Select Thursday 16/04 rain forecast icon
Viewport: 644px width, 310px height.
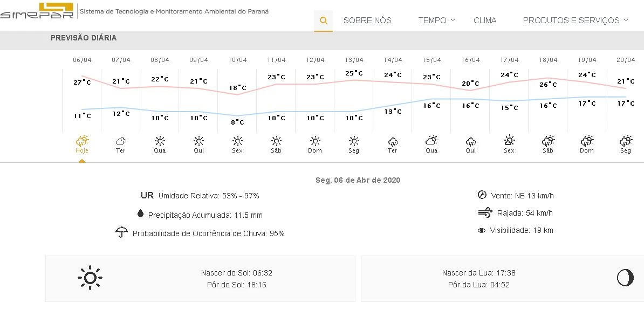[x=470, y=141]
